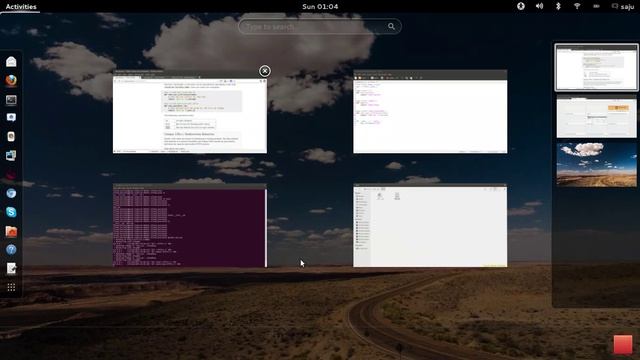Open the orange Files folder in dash
The width and height of the screenshot is (640, 360).
coord(11,231)
